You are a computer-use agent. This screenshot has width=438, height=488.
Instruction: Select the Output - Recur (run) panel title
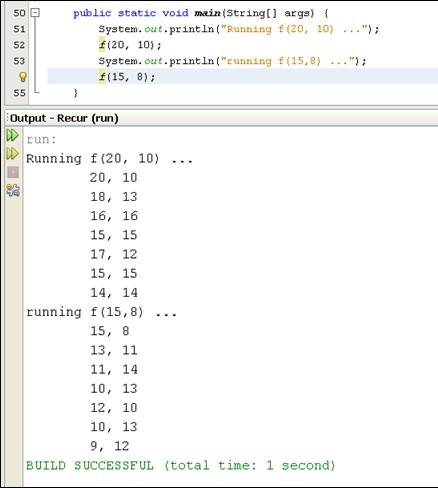64,118
